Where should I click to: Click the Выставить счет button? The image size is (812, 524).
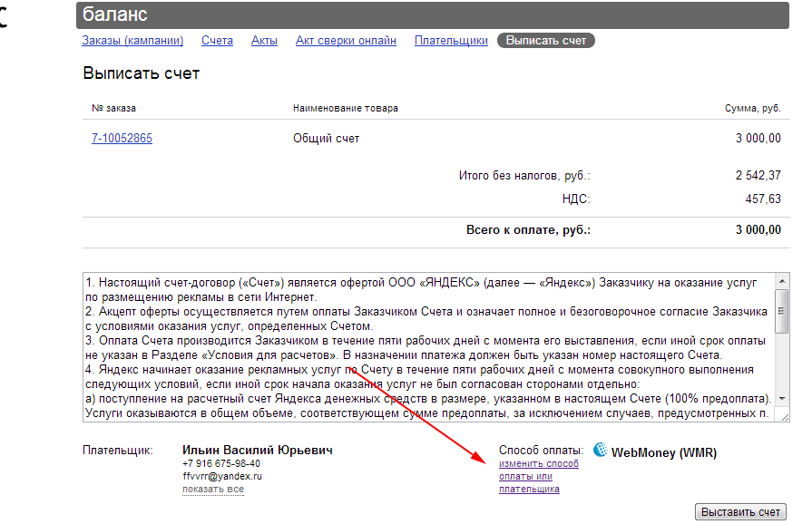pyautogui.click(x=740, y=511)
